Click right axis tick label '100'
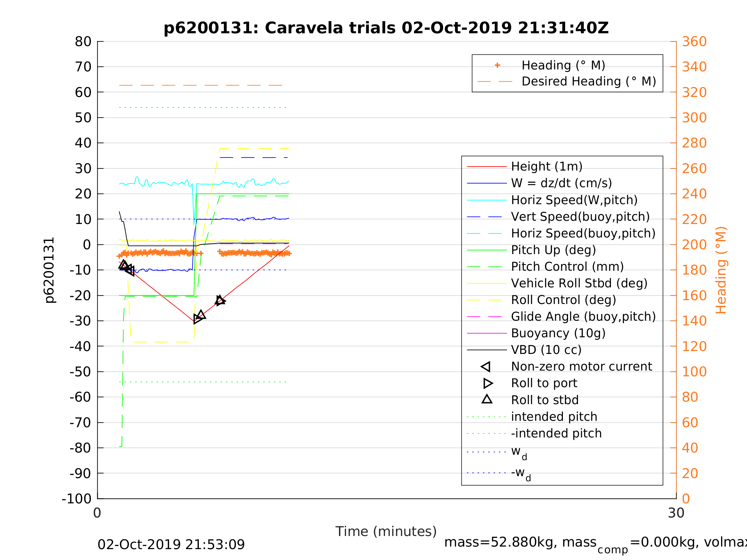 [694, 372]
